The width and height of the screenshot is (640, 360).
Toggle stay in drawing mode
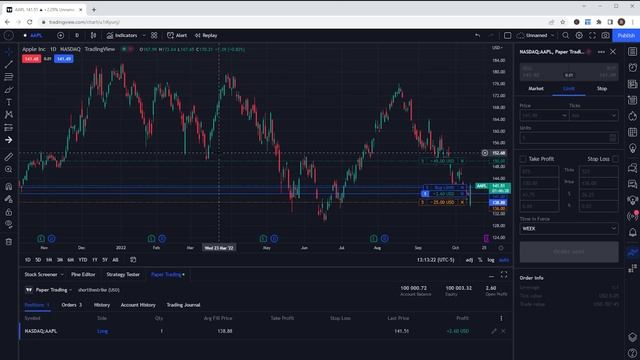pyautogui.click(x=9, y=199)
